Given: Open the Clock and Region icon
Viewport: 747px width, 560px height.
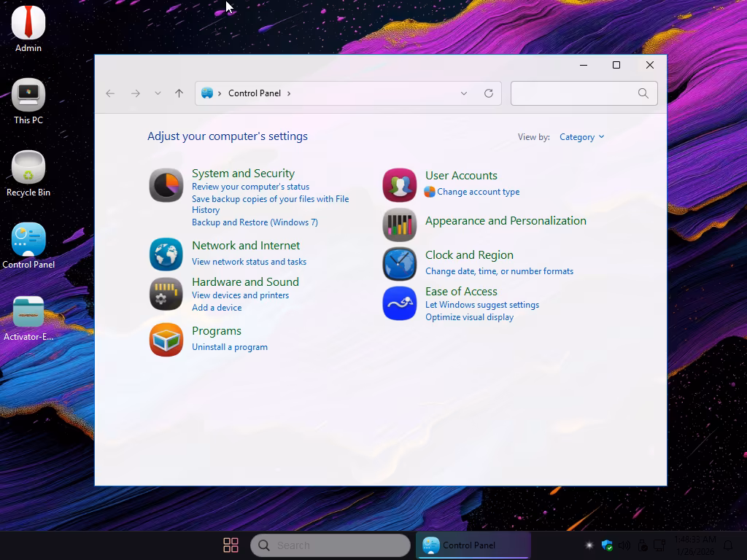Looking at the screenshot, I should (x=399, y=264).
